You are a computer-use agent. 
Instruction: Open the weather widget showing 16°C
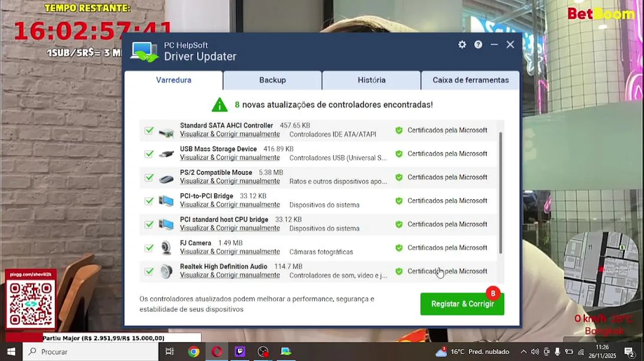point(472,351)
